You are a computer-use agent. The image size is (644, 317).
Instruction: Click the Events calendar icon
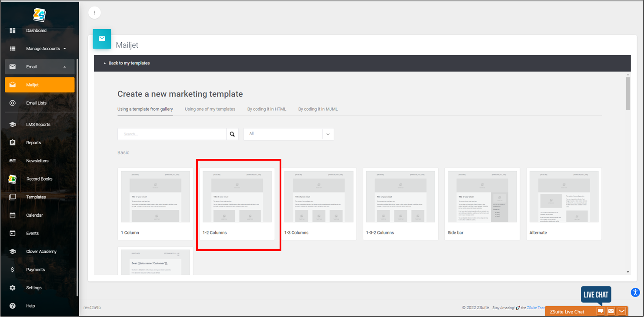click(x=13, y=233)
